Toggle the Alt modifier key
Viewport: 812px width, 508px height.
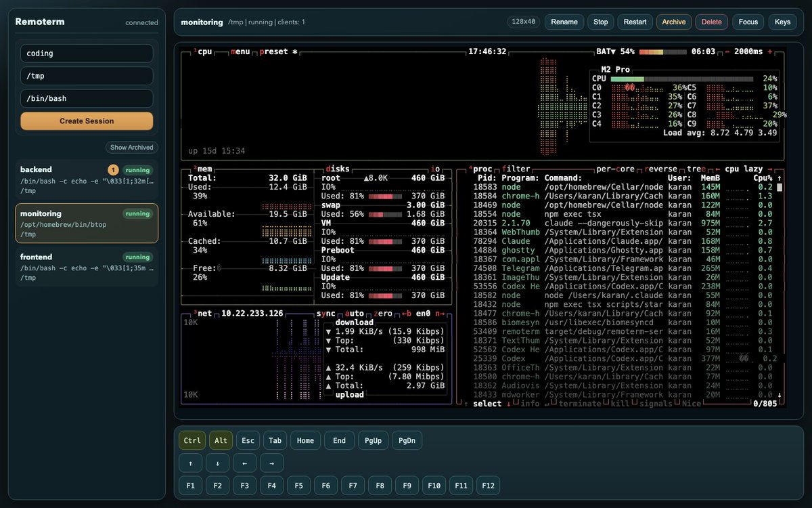(221, 440)
